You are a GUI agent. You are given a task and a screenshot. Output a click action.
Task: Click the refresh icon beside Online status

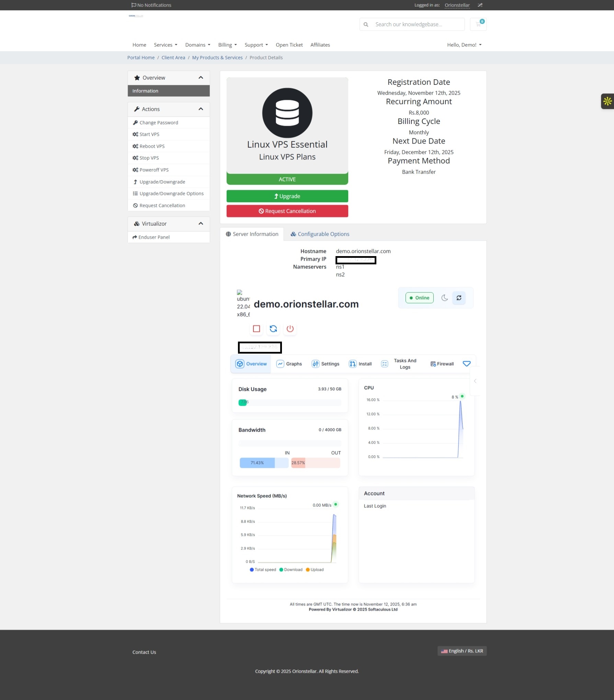(x=459, y=298)
